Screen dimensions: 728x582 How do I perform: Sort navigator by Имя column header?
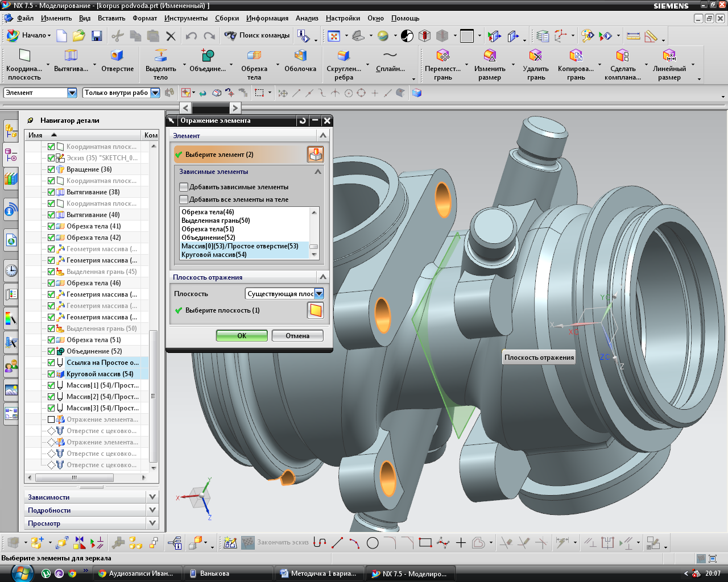82,135
